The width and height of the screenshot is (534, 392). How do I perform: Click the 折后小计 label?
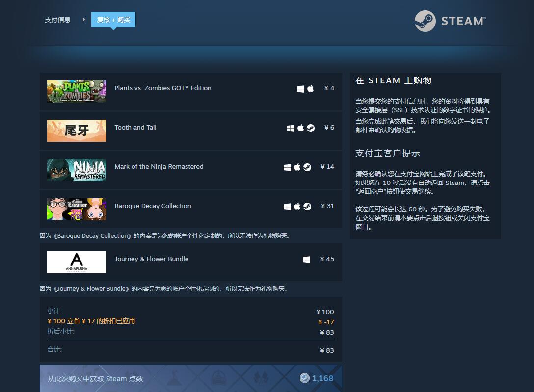(x=61, y=331)
